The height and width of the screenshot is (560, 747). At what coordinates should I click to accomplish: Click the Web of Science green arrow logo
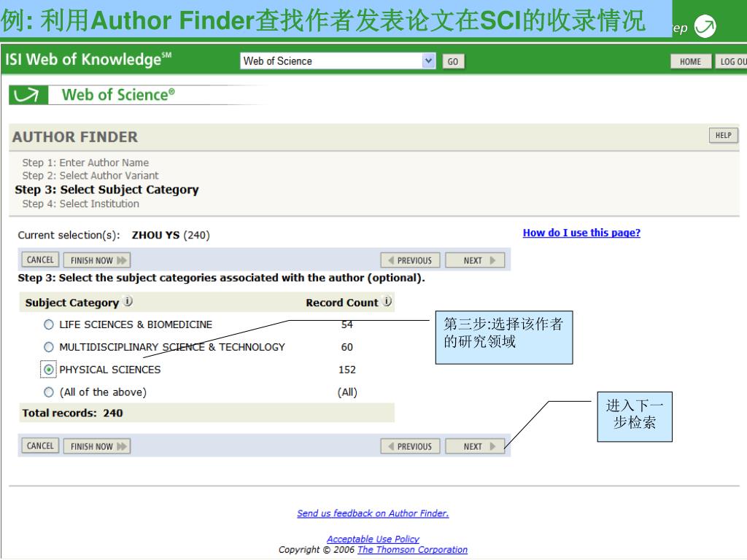[x=28, y=95]
